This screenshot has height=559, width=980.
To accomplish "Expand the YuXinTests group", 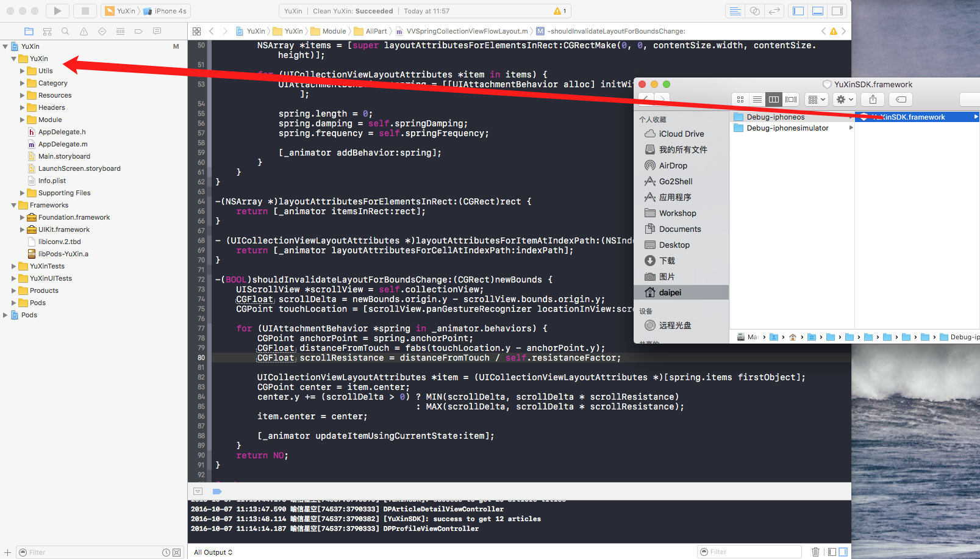I will tap(14, 266).
